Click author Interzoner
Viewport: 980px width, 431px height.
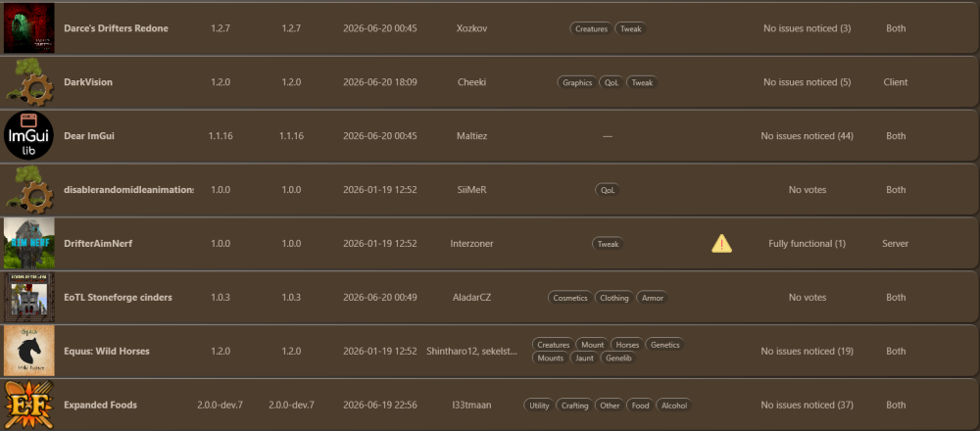pyautogui.click(x=471, y=244)
